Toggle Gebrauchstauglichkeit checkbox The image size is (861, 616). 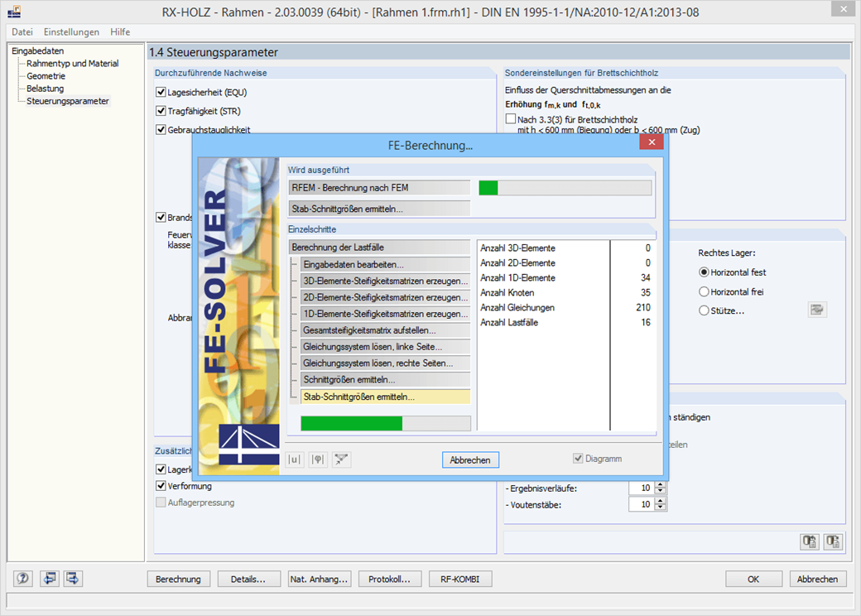point(161,129)
